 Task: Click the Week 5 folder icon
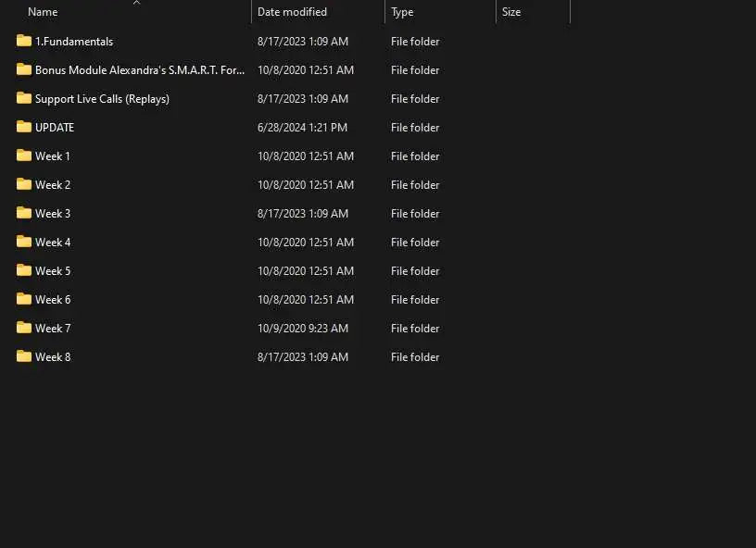click(x=24, y=270)
